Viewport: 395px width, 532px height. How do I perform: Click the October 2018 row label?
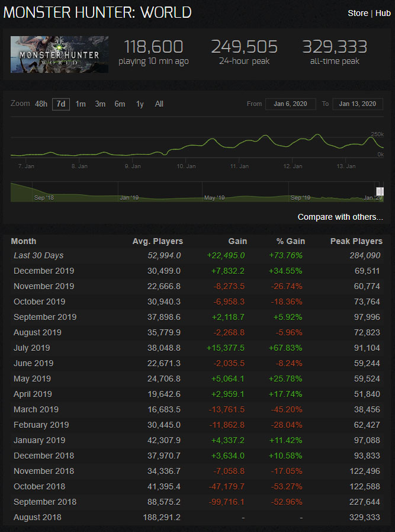tap(39, 486)
